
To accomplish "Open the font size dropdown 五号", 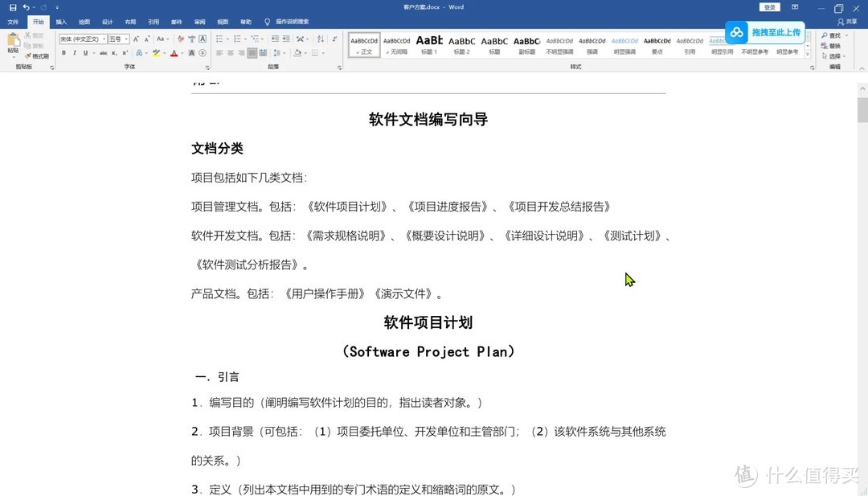I will point(127,39).
